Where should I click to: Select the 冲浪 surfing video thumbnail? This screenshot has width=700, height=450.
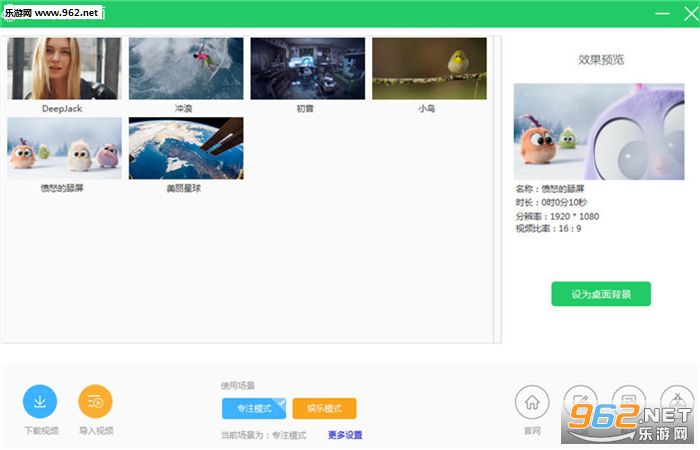click(x=186, y=68)
